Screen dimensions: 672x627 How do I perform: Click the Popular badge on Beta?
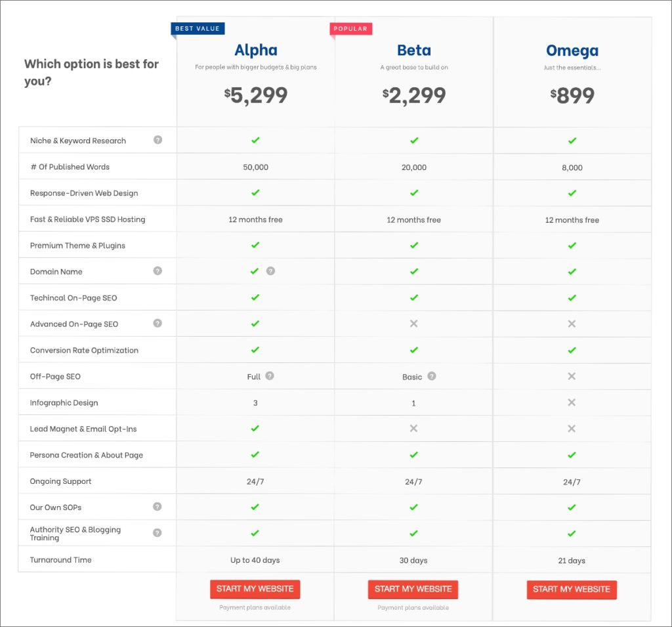[x=350, y=29]
